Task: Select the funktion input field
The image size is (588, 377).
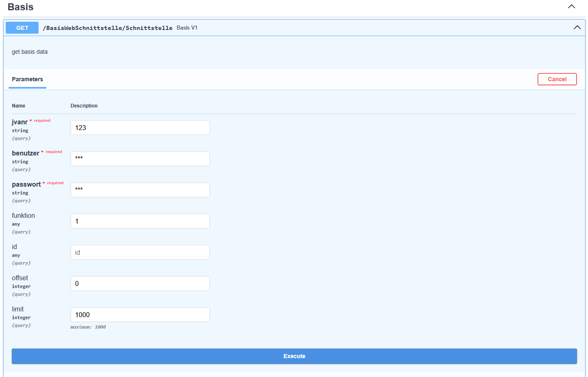Action: click(140, 221)
